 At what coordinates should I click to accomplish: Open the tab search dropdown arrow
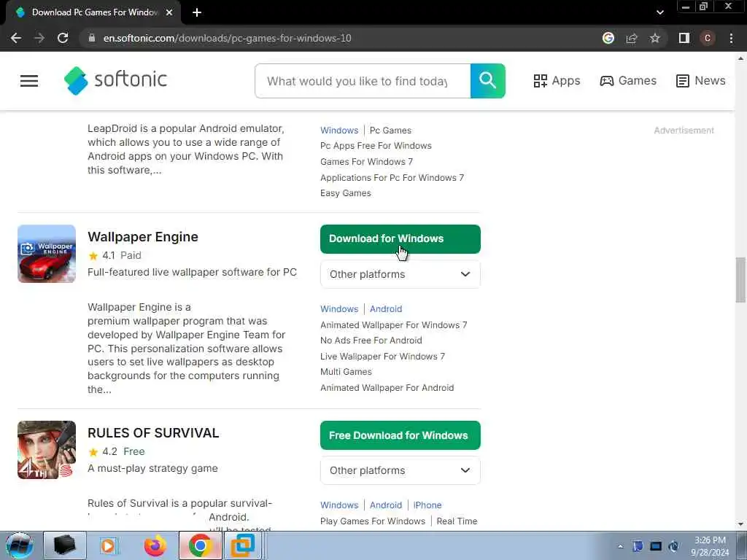click(659, 12)
